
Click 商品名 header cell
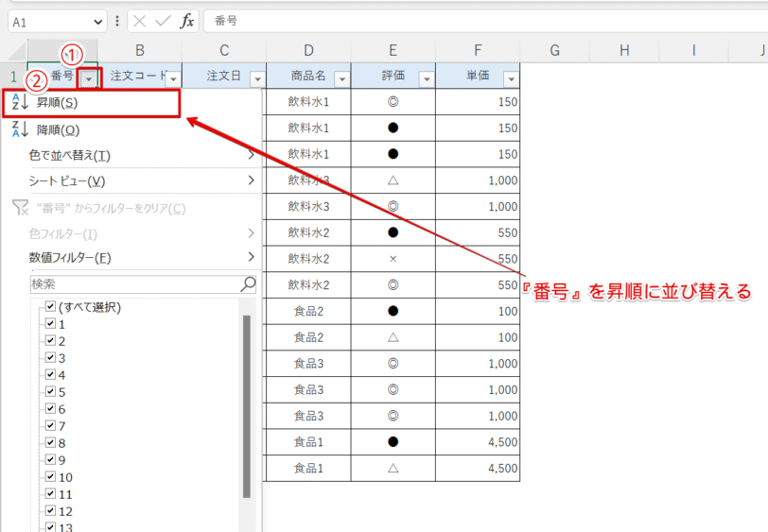point(308,76)
